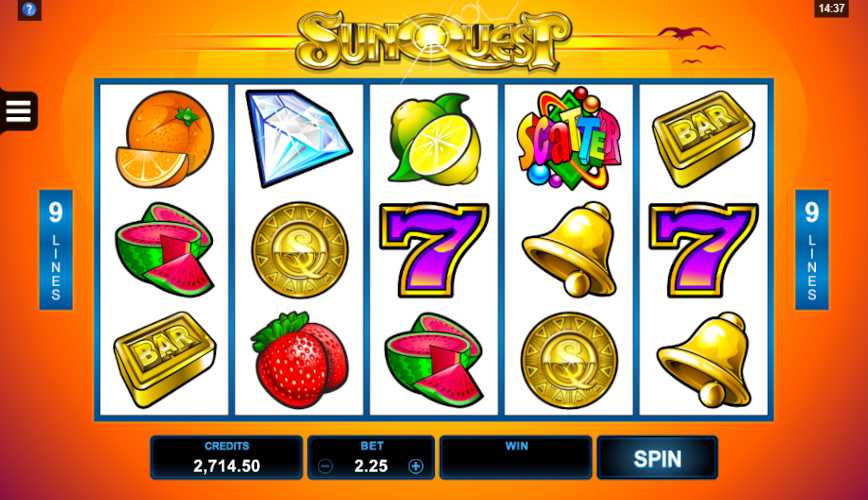The height and width of the screenshot is (500, 868).
Task: Decrease bet with the minus button
Action: [x=326, y=466]
